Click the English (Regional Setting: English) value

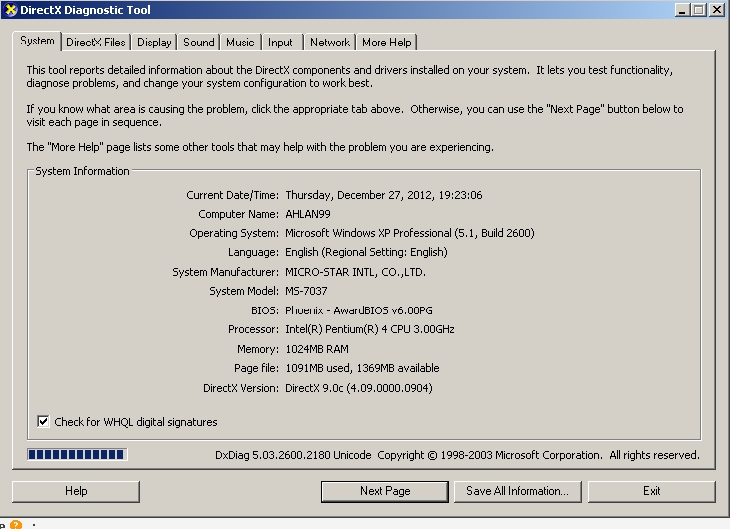click(x=366, y=252)
